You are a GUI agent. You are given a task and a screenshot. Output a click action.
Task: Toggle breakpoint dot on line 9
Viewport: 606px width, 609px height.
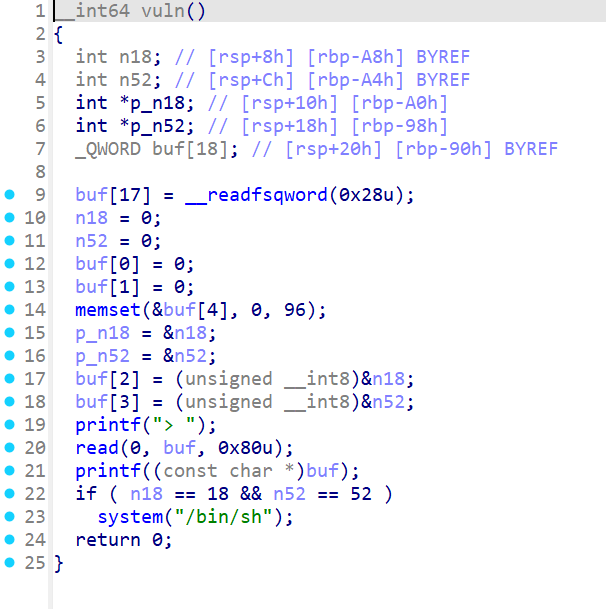tap(9, 194)
